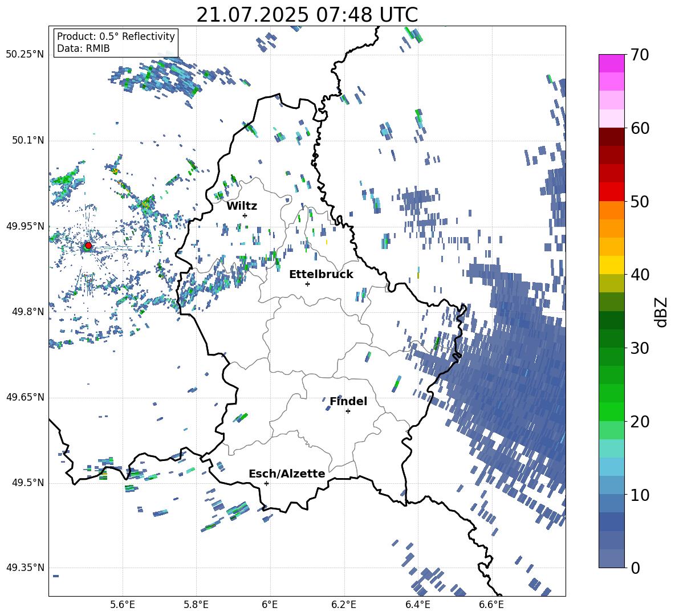Click the Esch/Alzette city label
Image resolution: width=675 pixels, height=616 pixels.
pyautogui.click(x=287, y=474)
